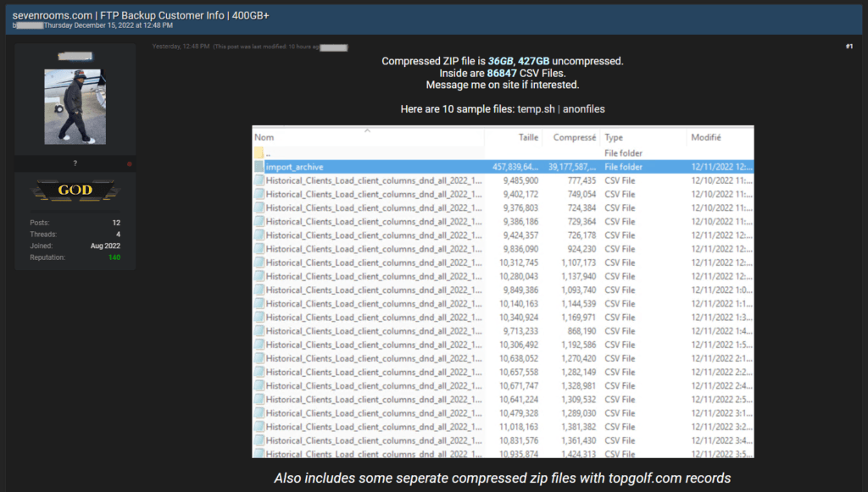Click the question mark under the avatar
868x492 pixels.
tap(75, 163)
